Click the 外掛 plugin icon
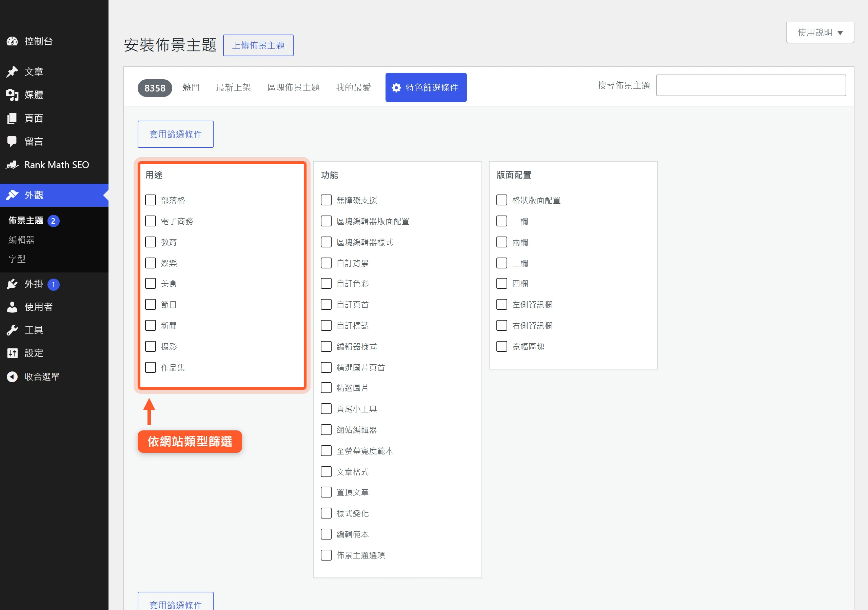Screen dimensions: 868x610 [12, 284]
